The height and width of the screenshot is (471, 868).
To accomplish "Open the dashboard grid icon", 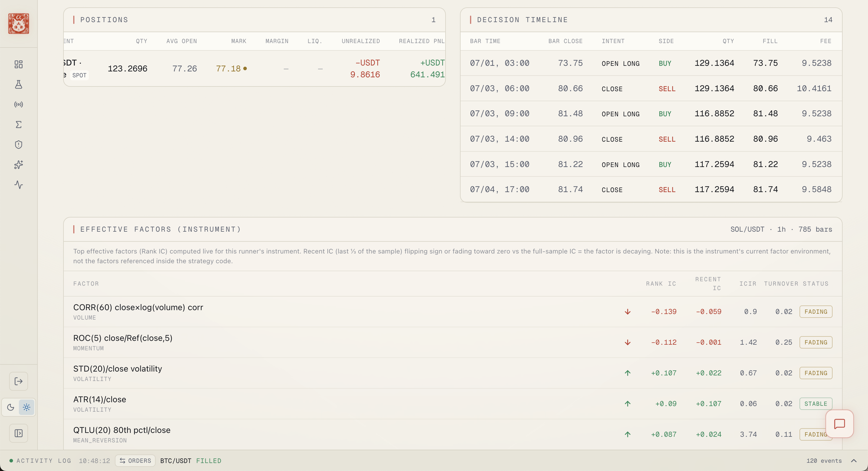I will pos(19,64).
